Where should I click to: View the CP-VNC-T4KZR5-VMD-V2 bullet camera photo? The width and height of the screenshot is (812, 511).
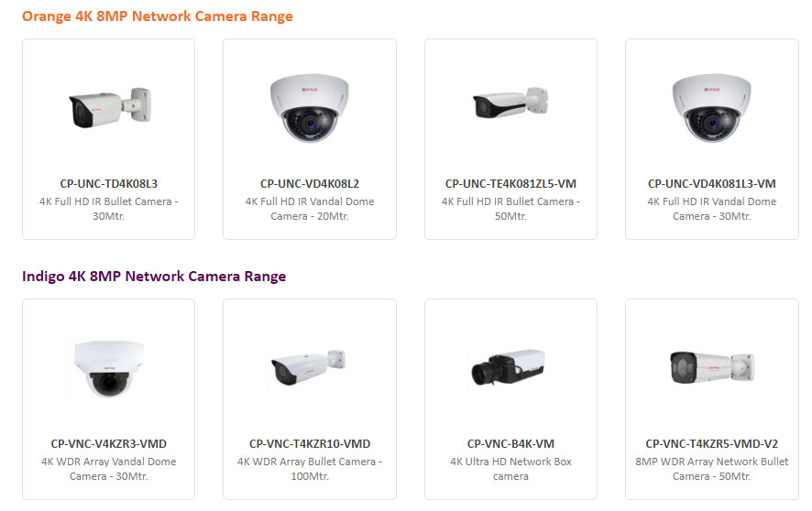[712, 367]
